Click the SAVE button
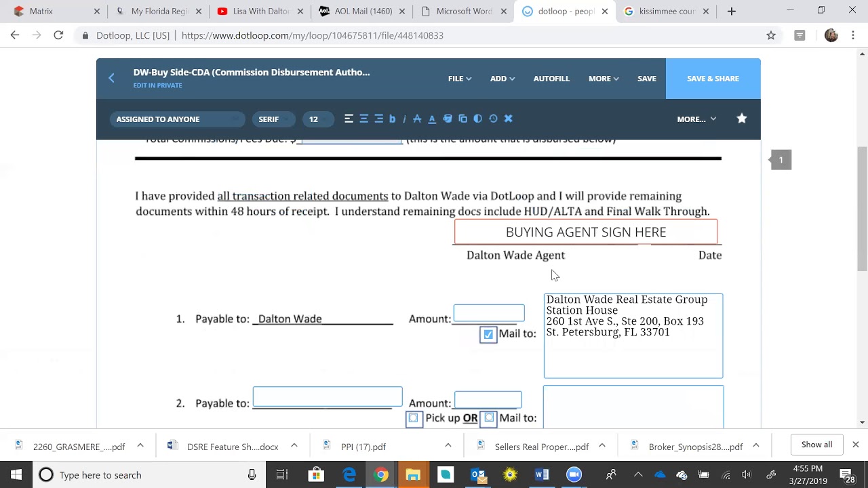Screen dimensions: 868x488 [x=647, y=79]
